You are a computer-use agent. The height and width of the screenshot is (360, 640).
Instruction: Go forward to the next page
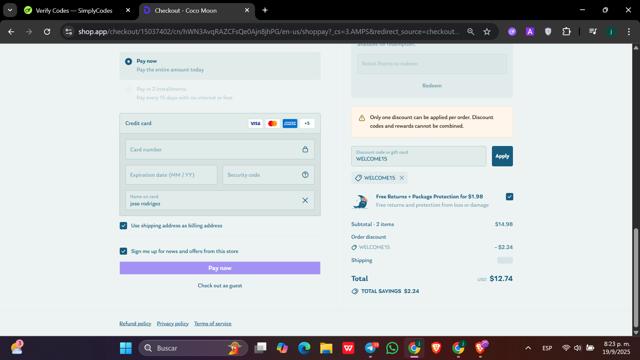[29, 31]
